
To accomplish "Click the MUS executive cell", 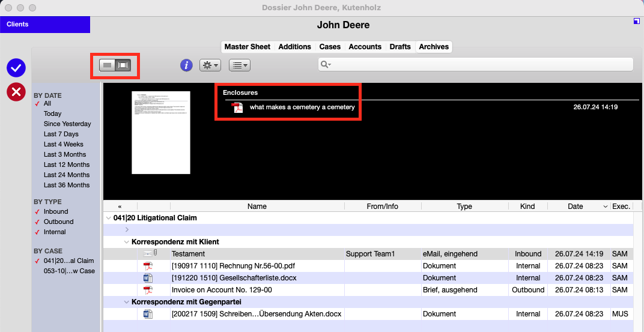I will tap(619, 315).
